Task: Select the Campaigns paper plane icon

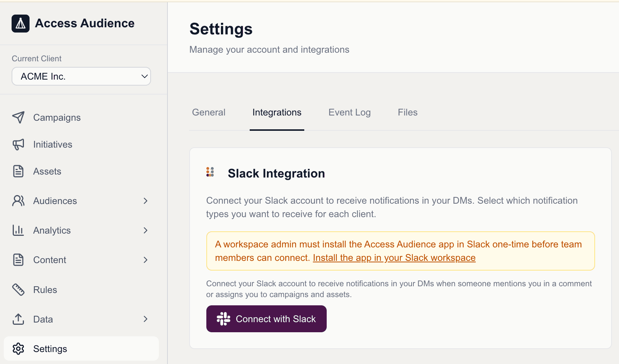Action: 19,117
